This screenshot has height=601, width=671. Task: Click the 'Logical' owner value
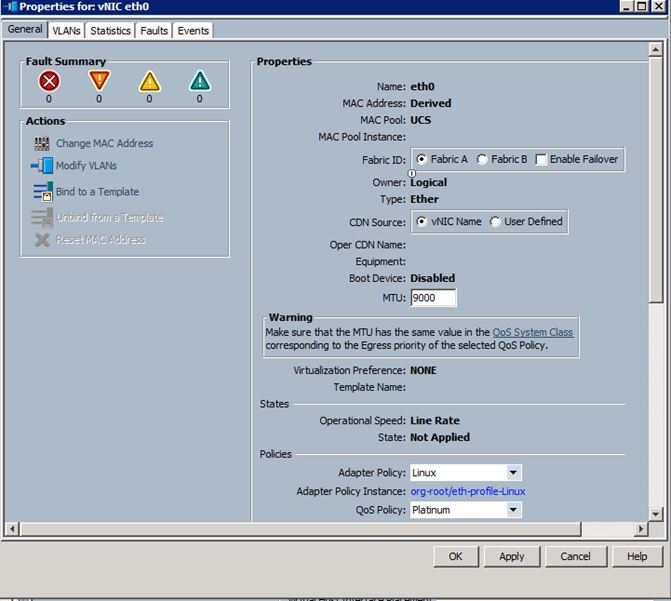(428, 182)
